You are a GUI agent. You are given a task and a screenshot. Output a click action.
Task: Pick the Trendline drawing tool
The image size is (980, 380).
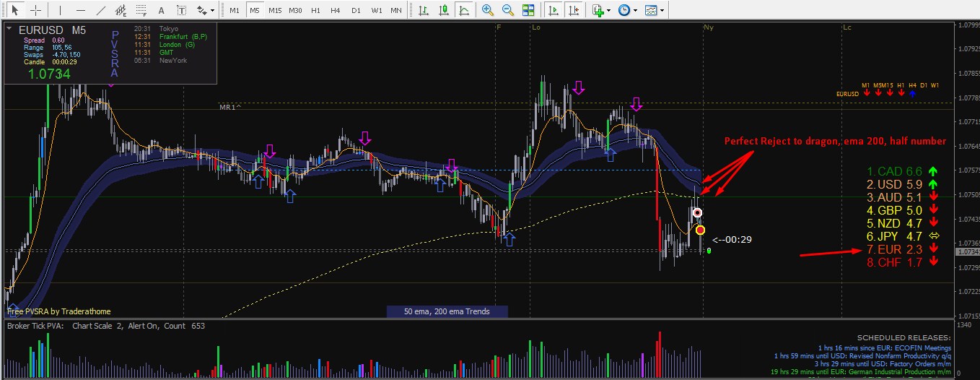coord(101,10)
